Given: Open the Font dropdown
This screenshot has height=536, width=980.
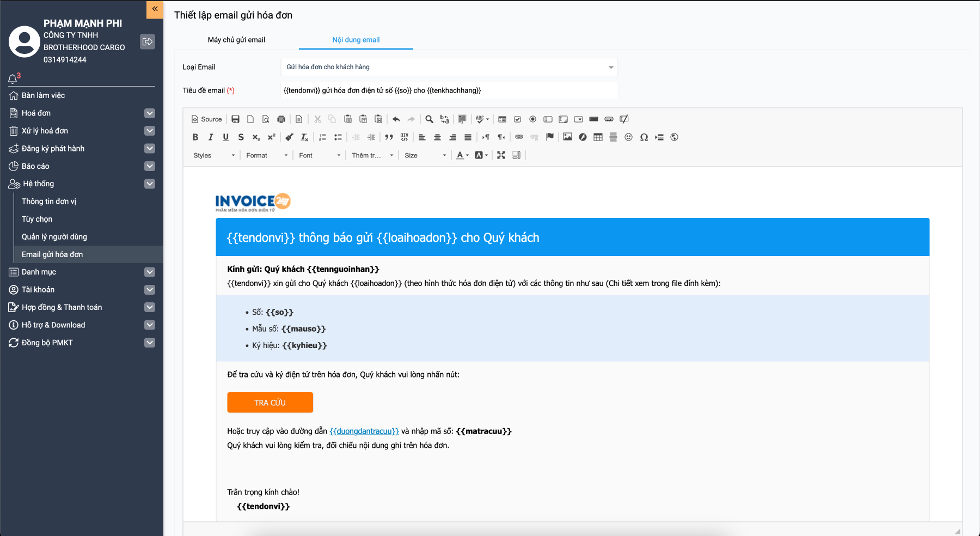Looking at the screenshot, I should 320,155.
